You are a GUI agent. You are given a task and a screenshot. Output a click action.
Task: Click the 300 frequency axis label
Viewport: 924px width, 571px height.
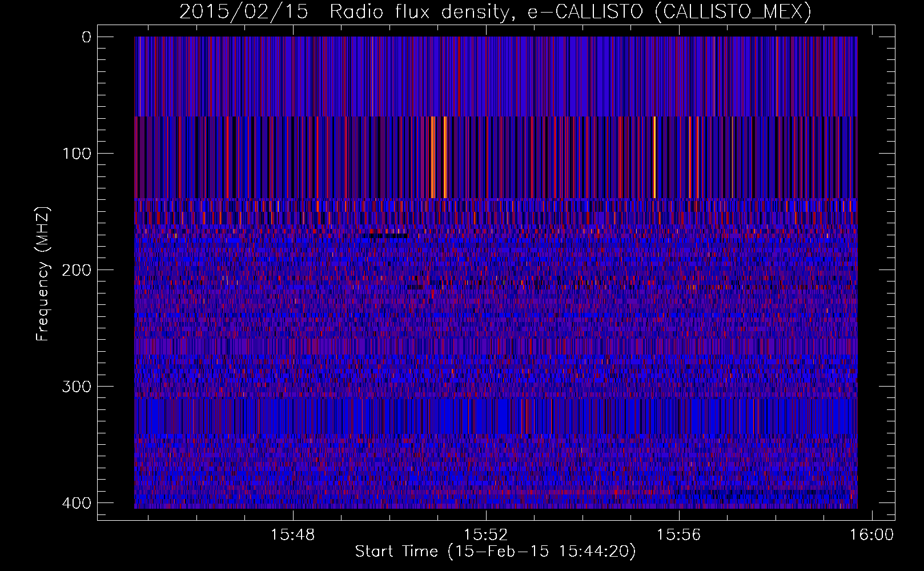(x=76, y=387)
